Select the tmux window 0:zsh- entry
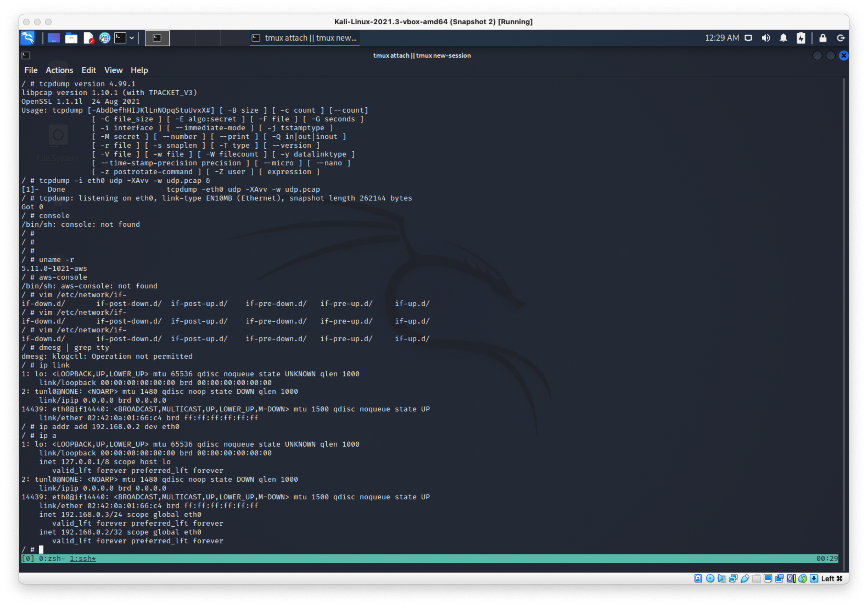The height and width of the screenshot is (607, 868). tap(52, 559)
